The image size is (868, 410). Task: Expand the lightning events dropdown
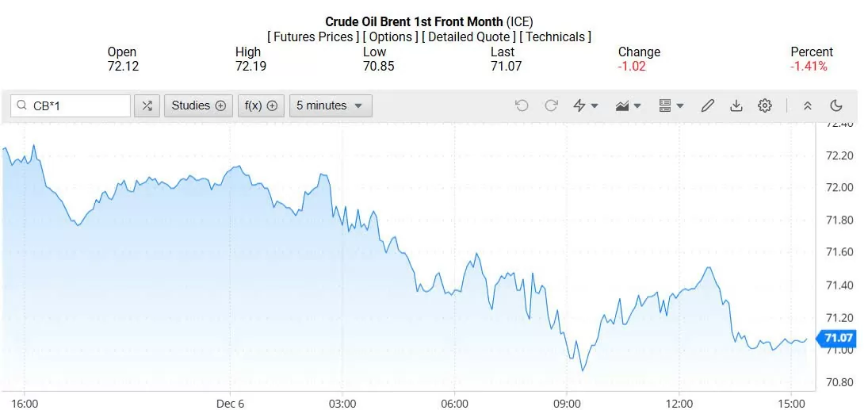(x=585, y=105)
